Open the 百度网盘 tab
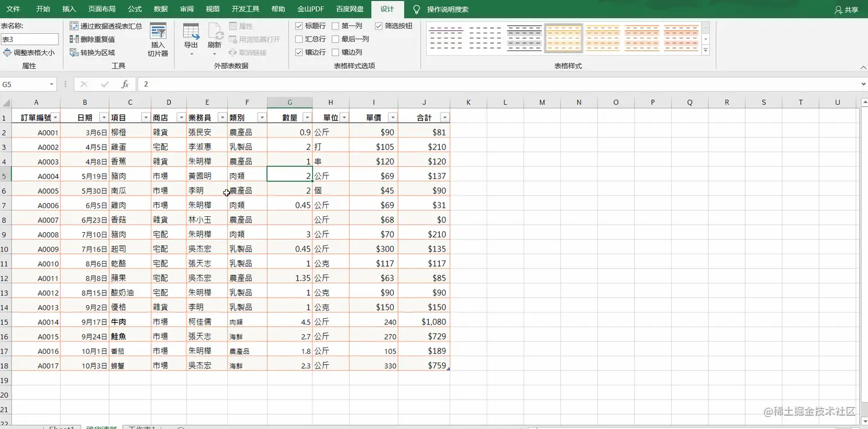 (350, 9)
